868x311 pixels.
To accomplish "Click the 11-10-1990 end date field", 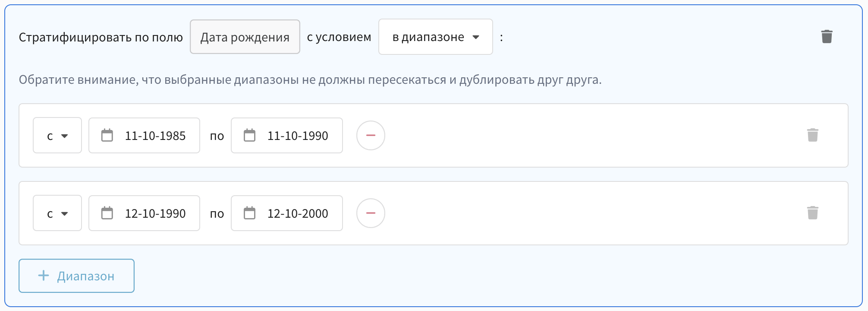I will click(297, 136).
